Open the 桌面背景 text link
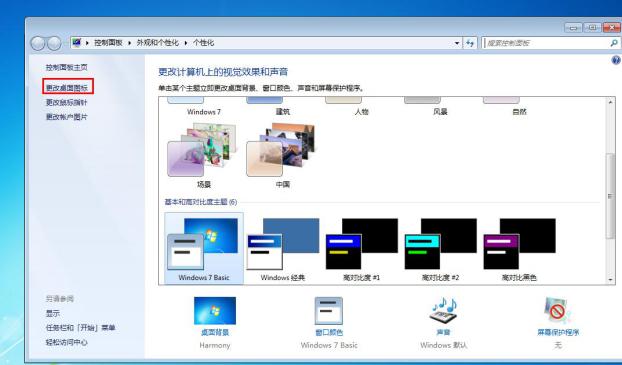 point(215,332)
